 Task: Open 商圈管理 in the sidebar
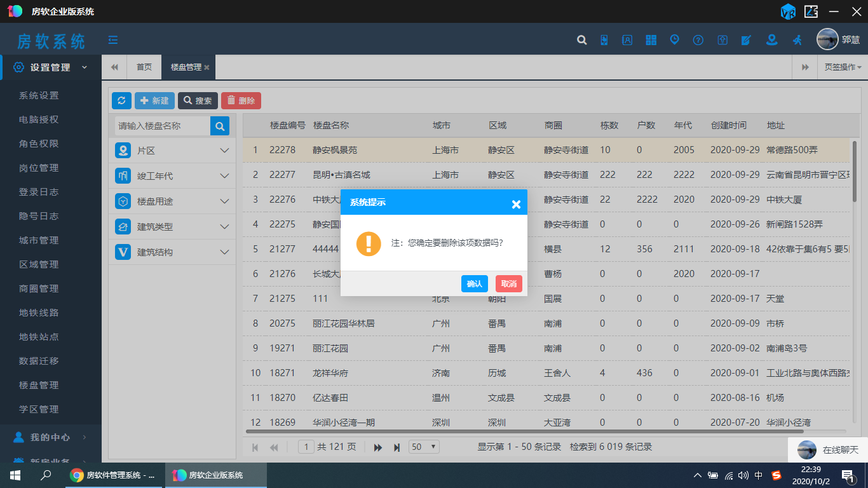click(x=39, y=288)
